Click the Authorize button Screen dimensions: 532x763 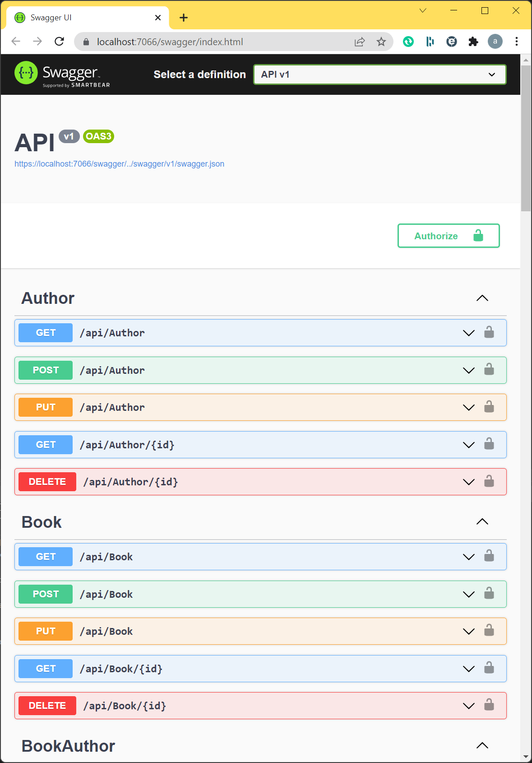coord(449,236)
